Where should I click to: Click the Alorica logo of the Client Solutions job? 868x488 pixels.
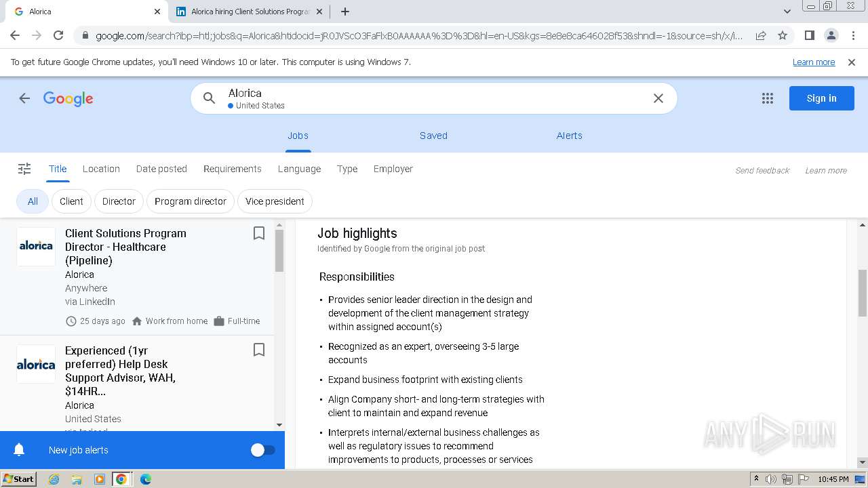click(x=36, y=246)
